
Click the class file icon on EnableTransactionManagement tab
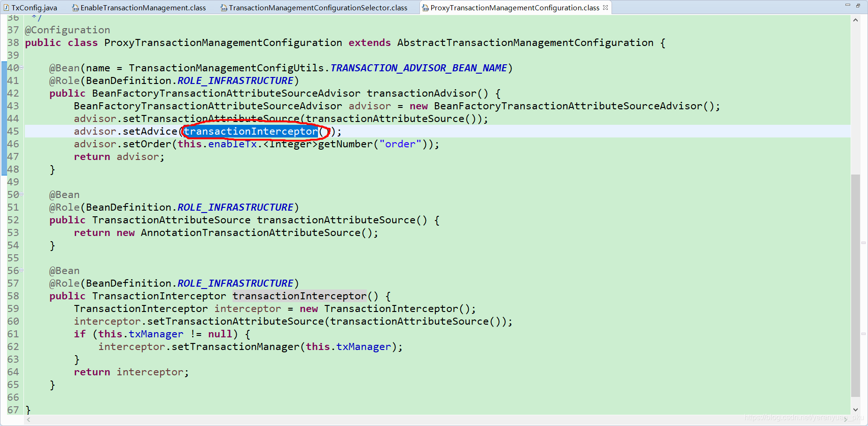(75, 8)
